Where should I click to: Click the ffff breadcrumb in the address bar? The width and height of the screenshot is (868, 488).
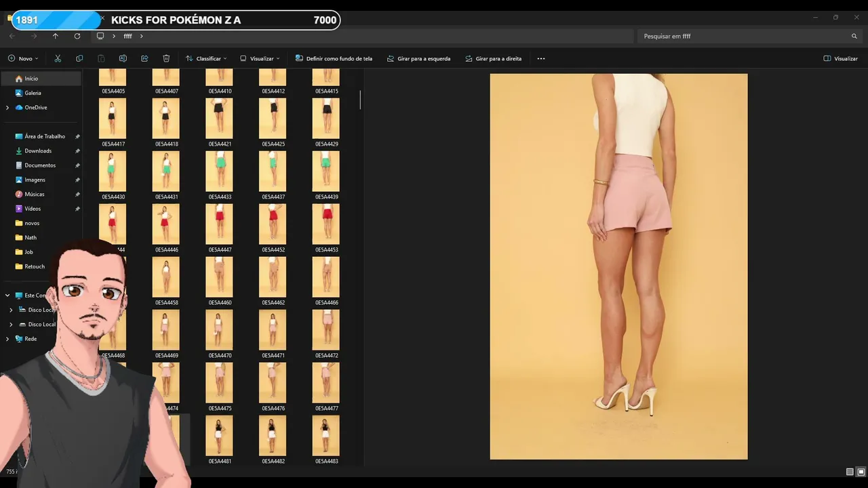pos(127,36)
